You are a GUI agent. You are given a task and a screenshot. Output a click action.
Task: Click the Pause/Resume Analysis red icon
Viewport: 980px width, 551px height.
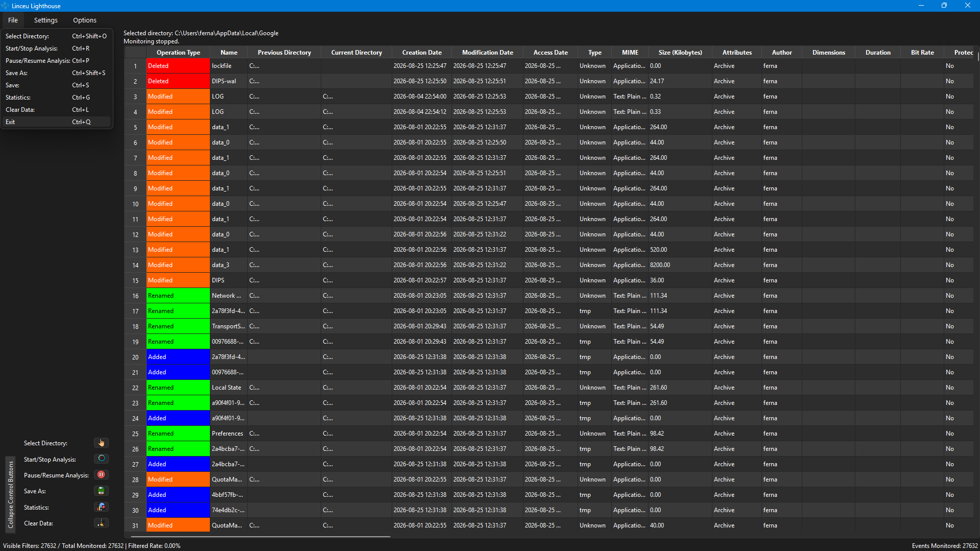pos(101,474)
